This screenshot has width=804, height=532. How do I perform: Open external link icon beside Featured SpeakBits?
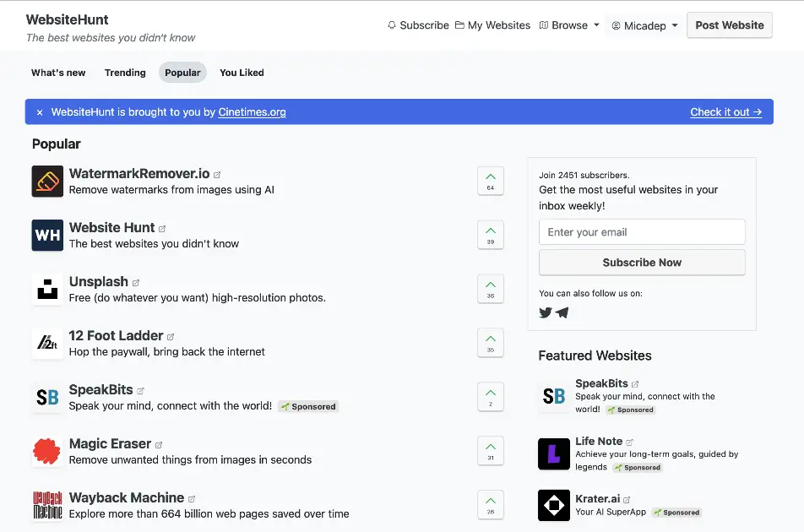coord(635,384)
